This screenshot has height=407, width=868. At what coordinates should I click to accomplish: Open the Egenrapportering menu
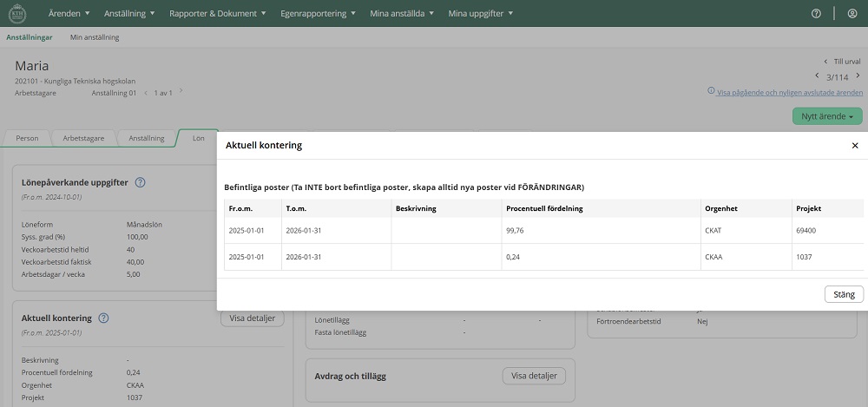coord(319,14)
